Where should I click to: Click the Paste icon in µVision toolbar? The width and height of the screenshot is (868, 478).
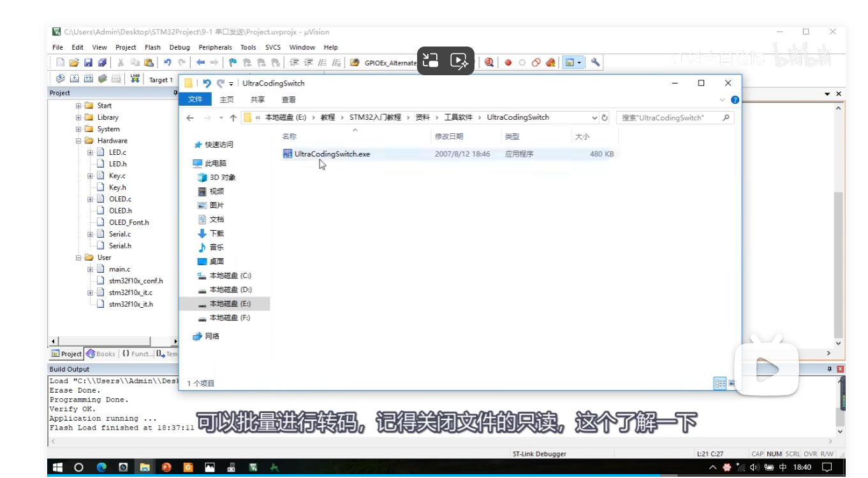pos(149,62)
